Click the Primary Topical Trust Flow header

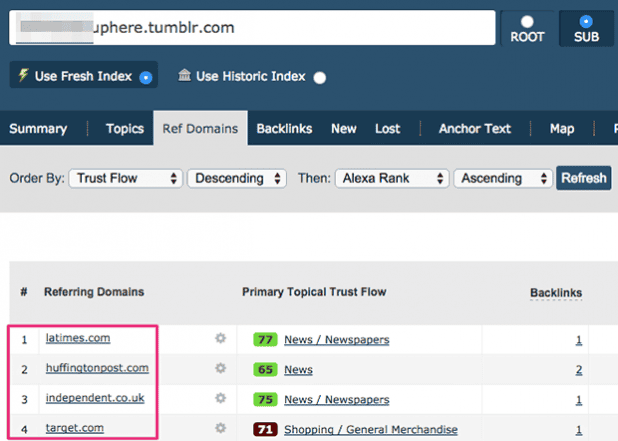(314, 292)
